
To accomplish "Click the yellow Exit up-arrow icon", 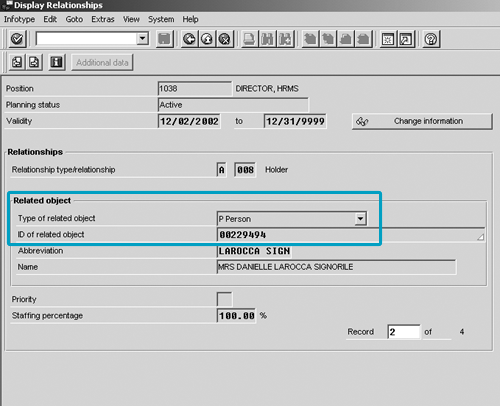I will click(x=207, y=39).
